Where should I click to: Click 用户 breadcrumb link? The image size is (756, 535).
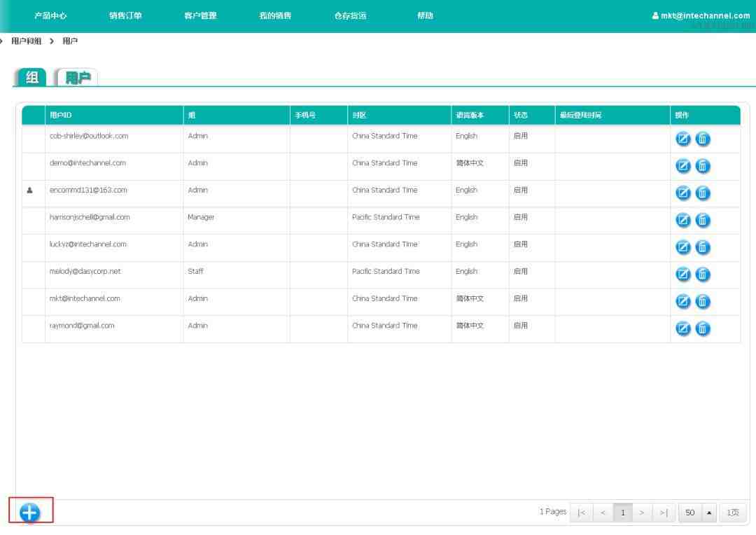tap(70, 41)
